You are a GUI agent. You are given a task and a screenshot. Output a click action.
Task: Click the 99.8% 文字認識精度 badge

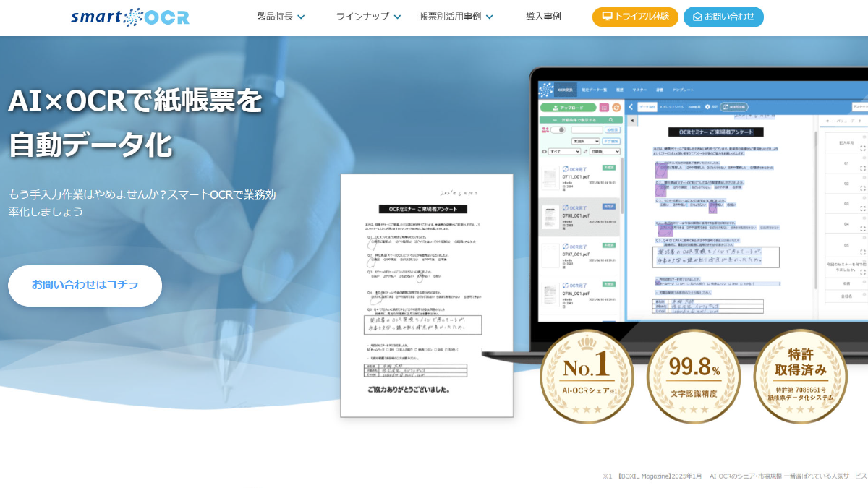(x=693, y=376)
